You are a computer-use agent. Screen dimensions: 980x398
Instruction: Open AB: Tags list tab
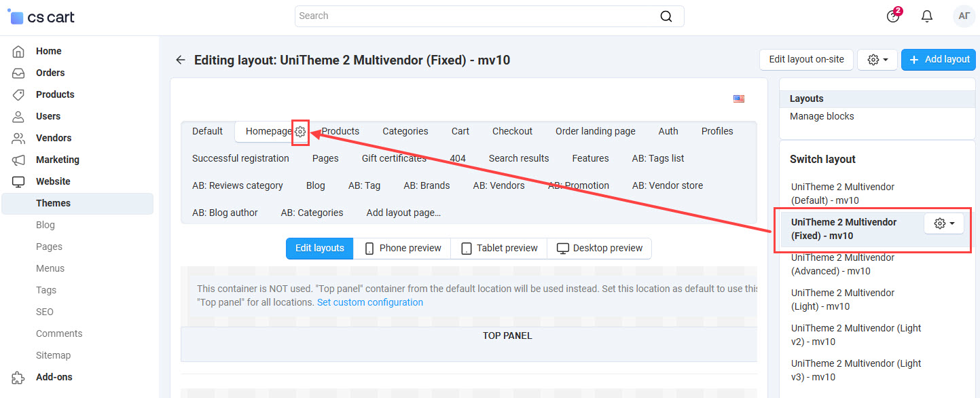pos(658,158)
